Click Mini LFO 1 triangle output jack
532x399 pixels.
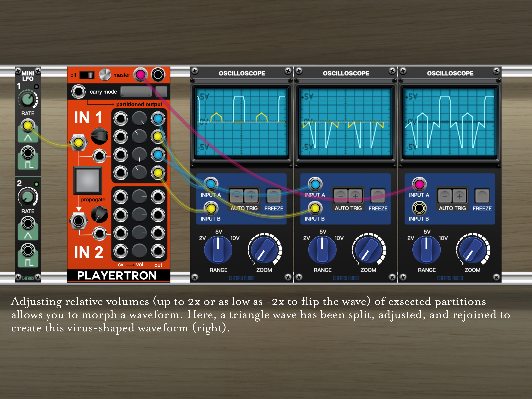[x=28, y=126]
